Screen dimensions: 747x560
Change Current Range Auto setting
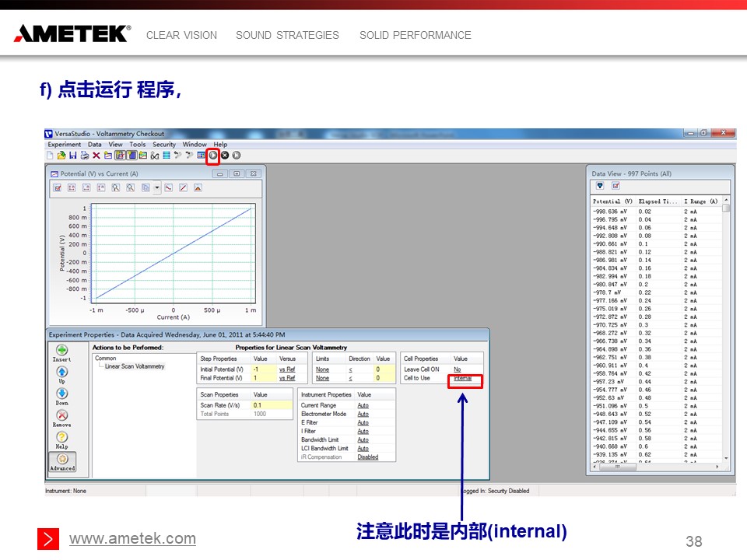click(x=363, y=405)
